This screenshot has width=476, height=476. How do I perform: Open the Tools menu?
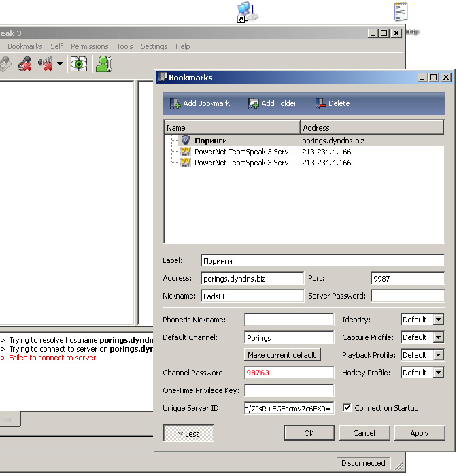124,46
